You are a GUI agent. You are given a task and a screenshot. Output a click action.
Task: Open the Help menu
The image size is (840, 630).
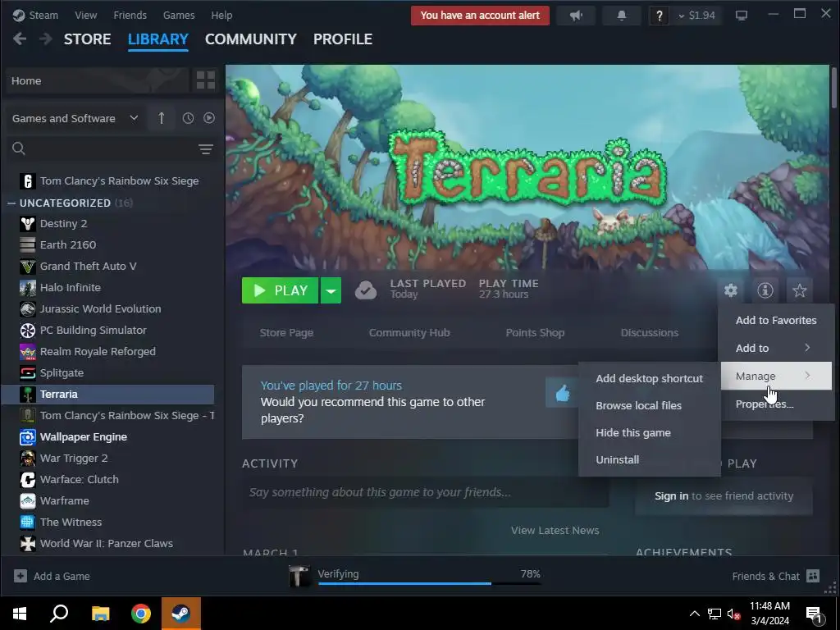coord(221,15)
